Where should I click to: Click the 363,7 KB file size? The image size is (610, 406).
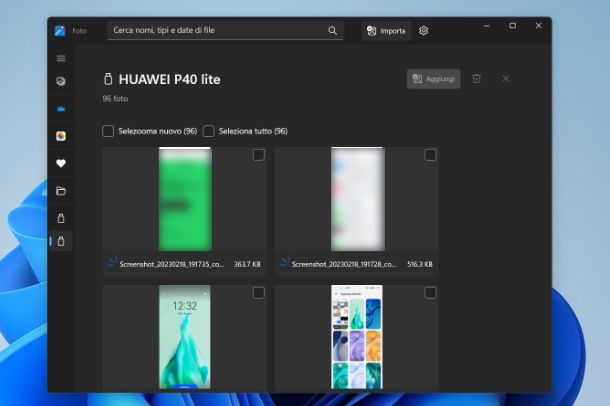coord(247,264)
